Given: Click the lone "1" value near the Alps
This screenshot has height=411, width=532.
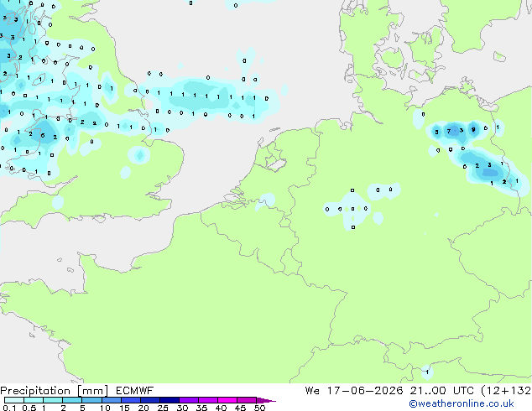Looking at the screenshot, I should [427, 372].
